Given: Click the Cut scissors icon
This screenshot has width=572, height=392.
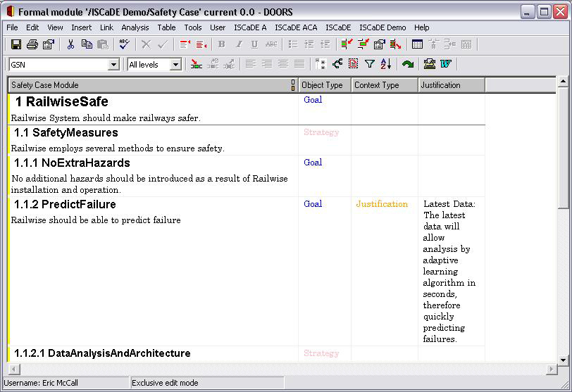Looking at the screenshot, I should pyautogui.click(x=70, y=44).
